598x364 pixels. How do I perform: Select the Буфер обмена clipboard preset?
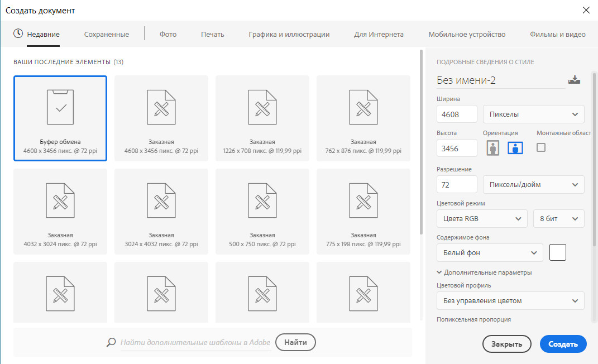60,118
